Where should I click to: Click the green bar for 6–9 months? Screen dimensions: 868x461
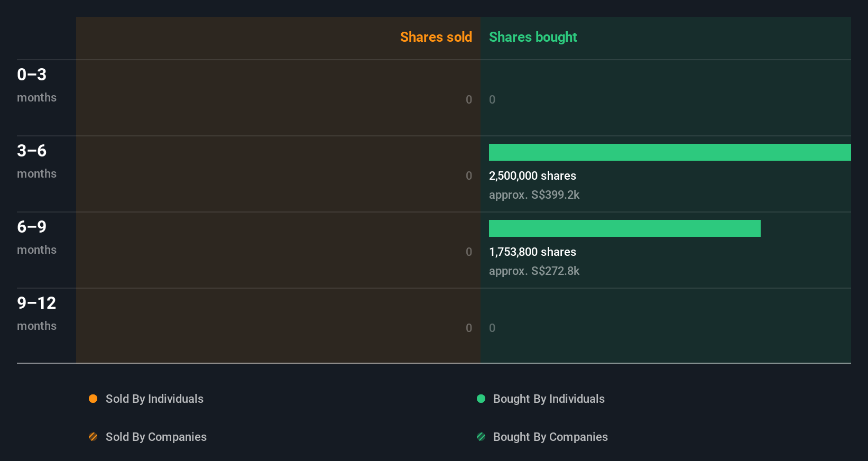[x=624, y=228]
